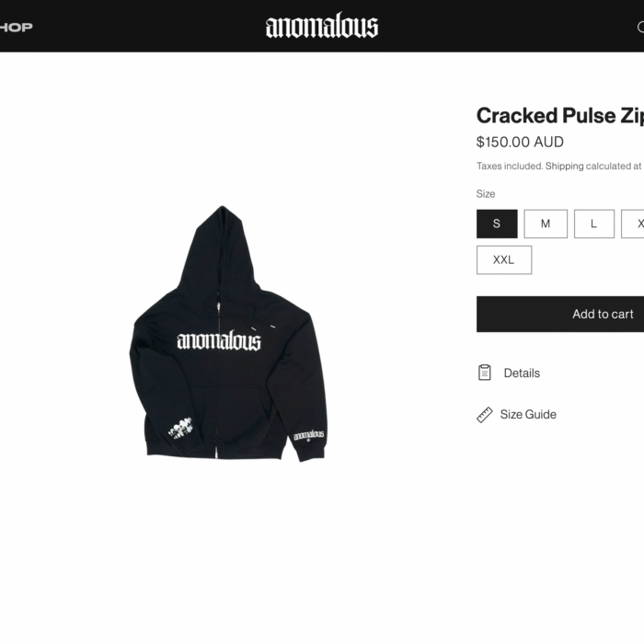The height and width of the screenshot is (644, 644).
Task: Select size M option
Action: point(546,224)
